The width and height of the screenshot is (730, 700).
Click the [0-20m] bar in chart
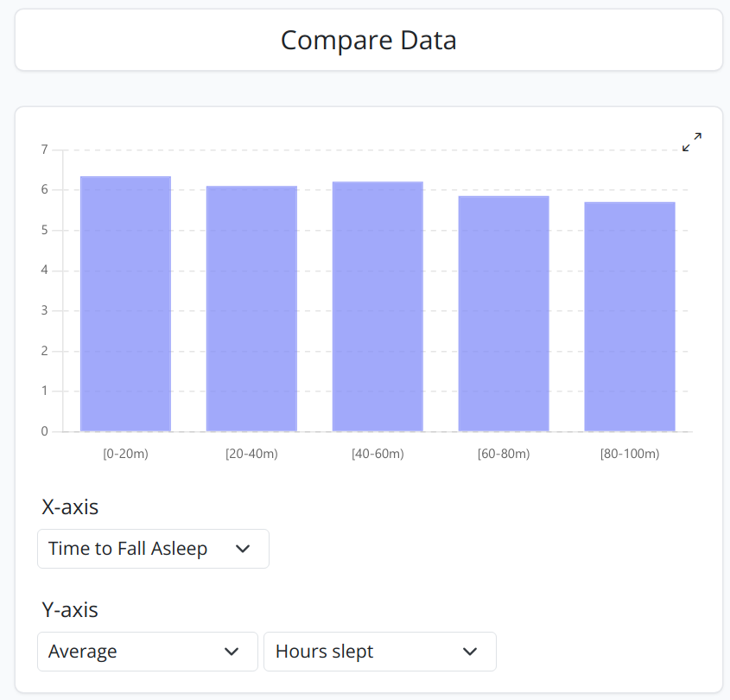[x=125, y=304]
